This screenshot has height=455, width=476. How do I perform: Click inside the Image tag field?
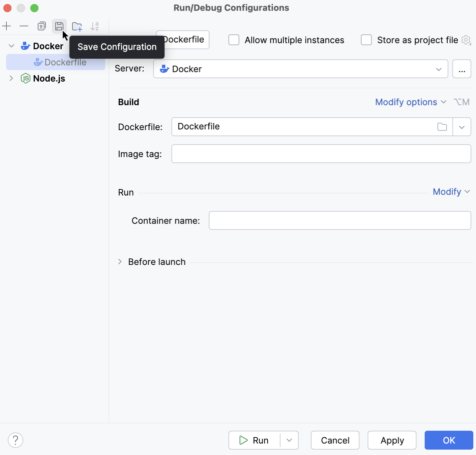(321, 154)
